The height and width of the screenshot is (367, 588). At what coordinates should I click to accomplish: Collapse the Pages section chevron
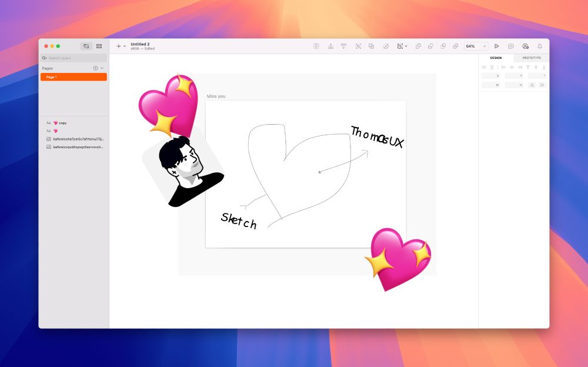click(102, 68)
